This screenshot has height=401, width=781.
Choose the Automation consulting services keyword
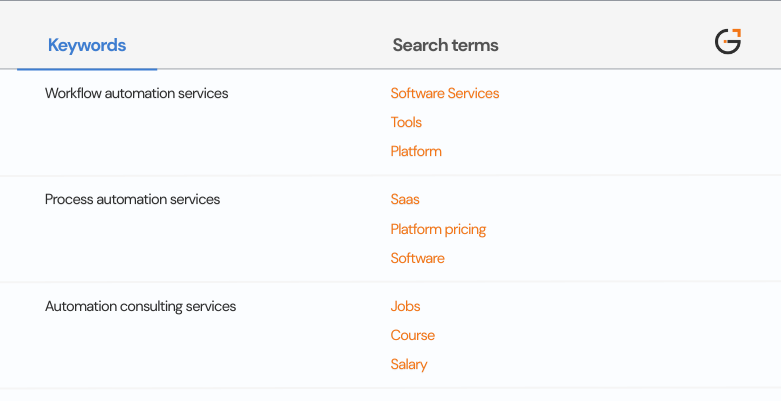[140, 306]
